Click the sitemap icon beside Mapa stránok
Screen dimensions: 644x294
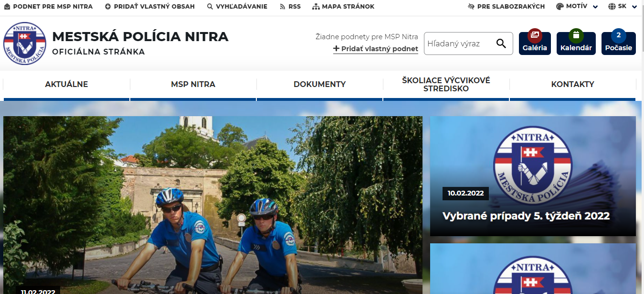click(x=316, y=7)
